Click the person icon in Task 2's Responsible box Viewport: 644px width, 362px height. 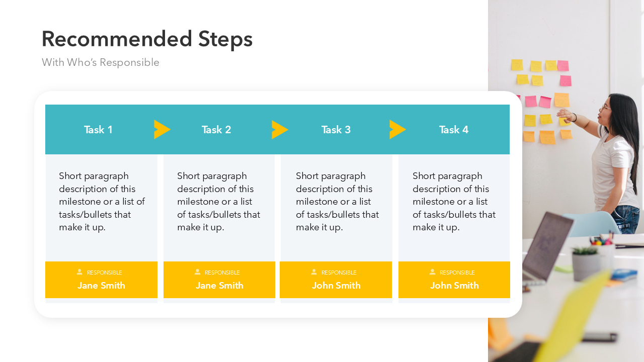click(198, 272)
